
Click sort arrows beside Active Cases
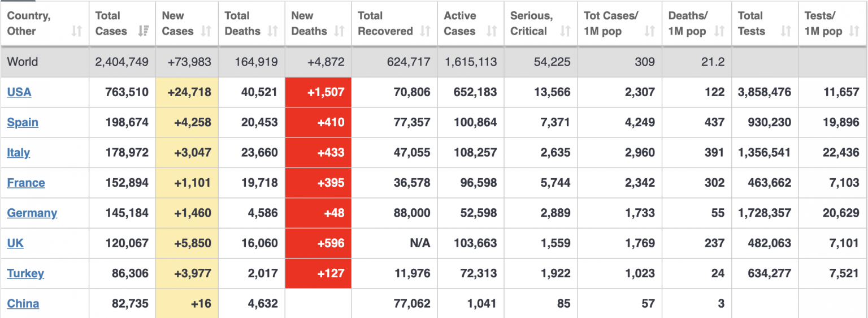[492, 32]
